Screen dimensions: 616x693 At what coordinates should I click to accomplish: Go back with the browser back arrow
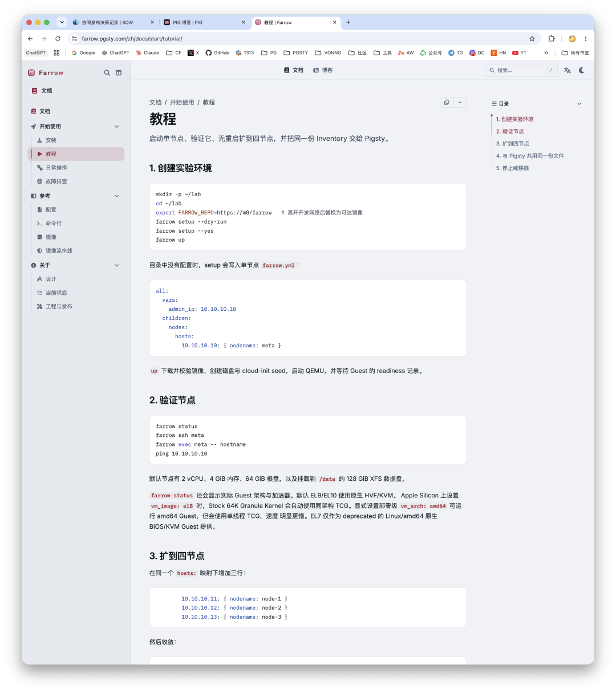coord(30,39)
